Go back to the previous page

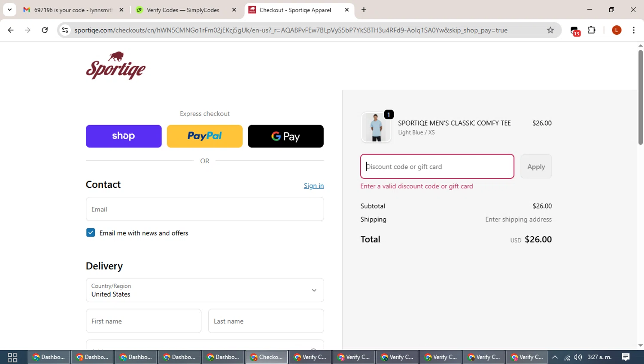[x=11, y=30]
